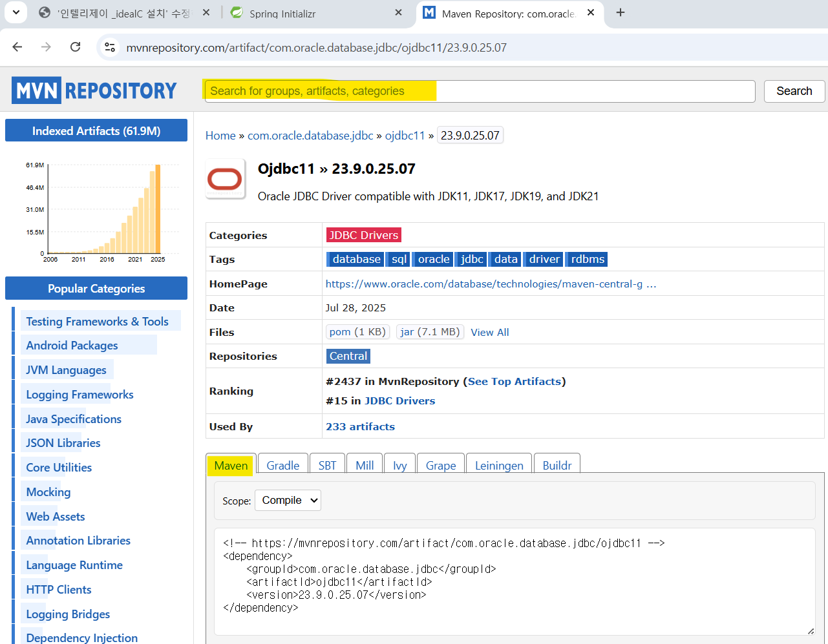This screenshot has height=644, width=828.
Task: Click the browser forward arrow
Action: click(x=46, y=47)
